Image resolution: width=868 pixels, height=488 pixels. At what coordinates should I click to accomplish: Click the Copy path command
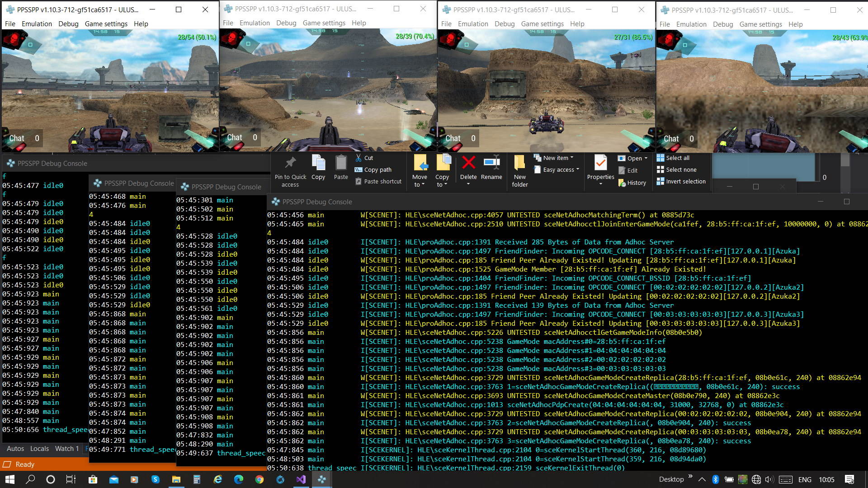[373, 169]
